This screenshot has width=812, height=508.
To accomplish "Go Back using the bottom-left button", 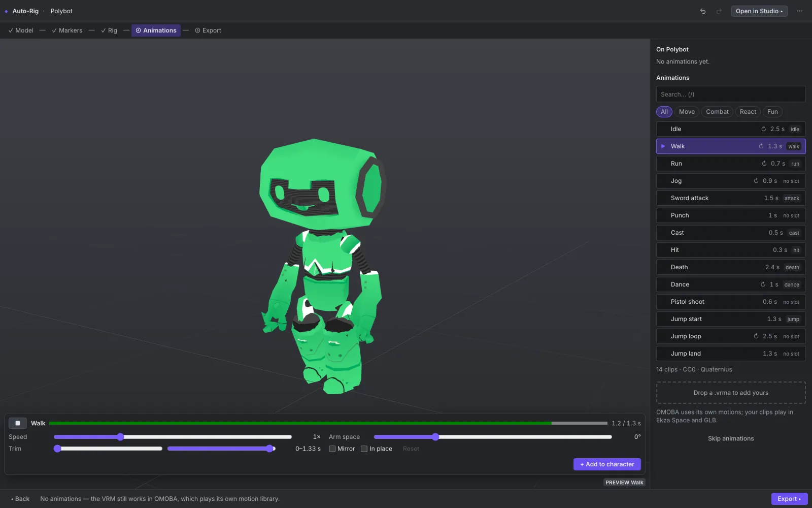I will click(x=20, y=499).
